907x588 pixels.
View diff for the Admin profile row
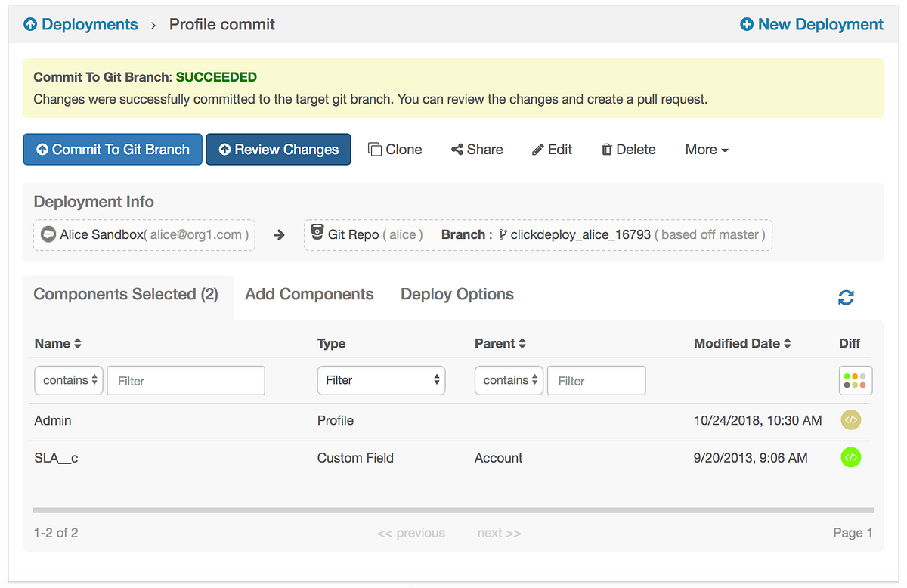click(850, 420)
